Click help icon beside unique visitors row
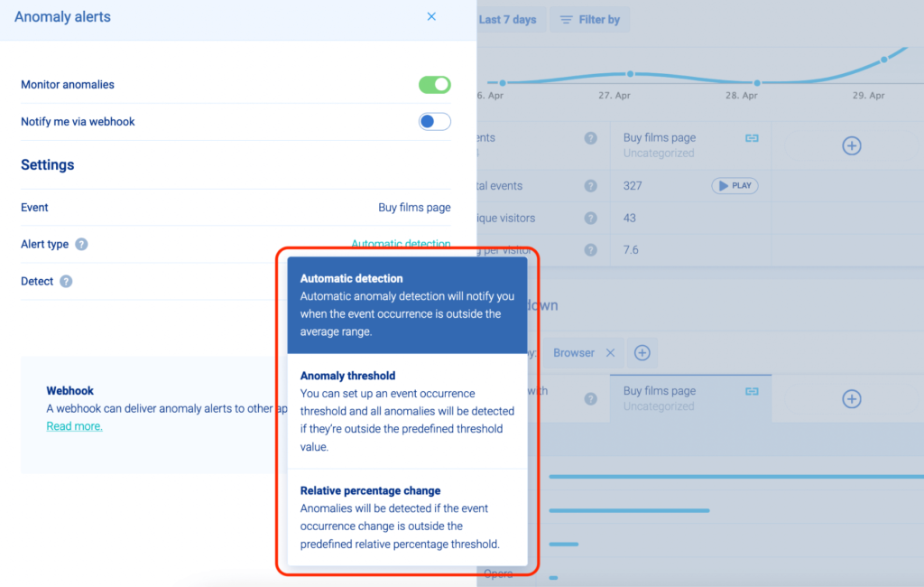The width and height of the screenshot is (924, 587). tap(590, 218)
